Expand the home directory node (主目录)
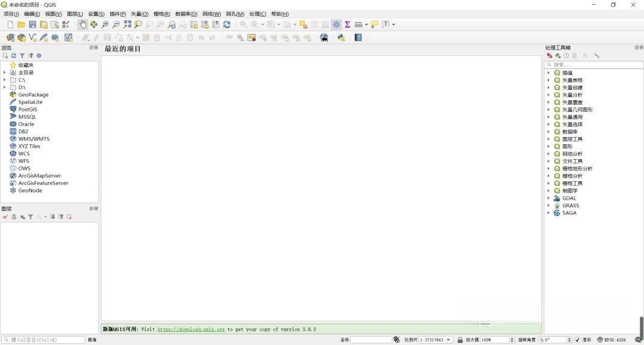Screen dimensions: 644x345 point(5,73)
